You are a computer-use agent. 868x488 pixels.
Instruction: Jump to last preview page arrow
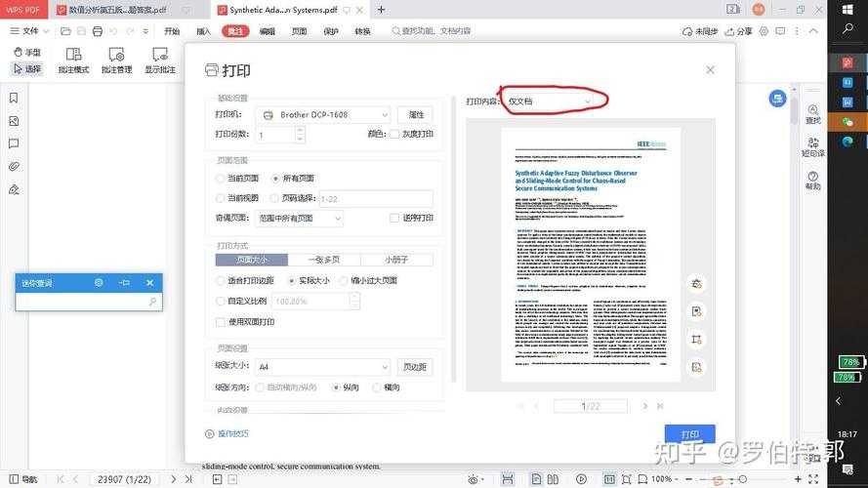(660, 406)
